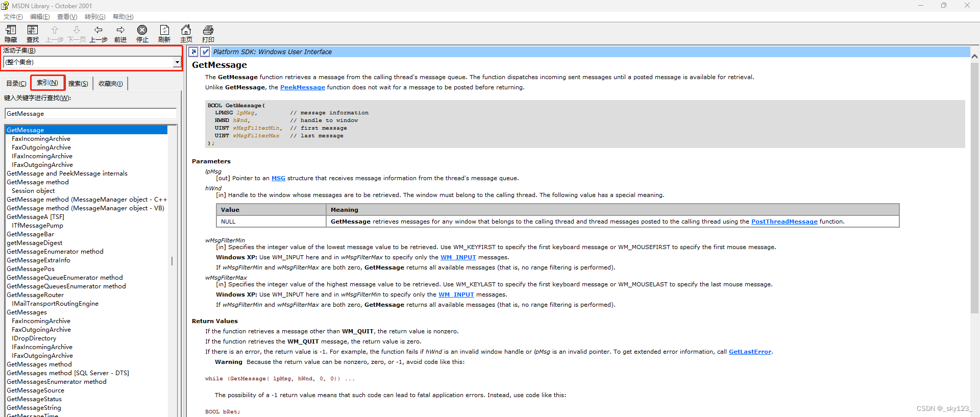Screen dimensions: 980x417
Task: Click the Refresh toolbar icon
Action: click(164, 34)
